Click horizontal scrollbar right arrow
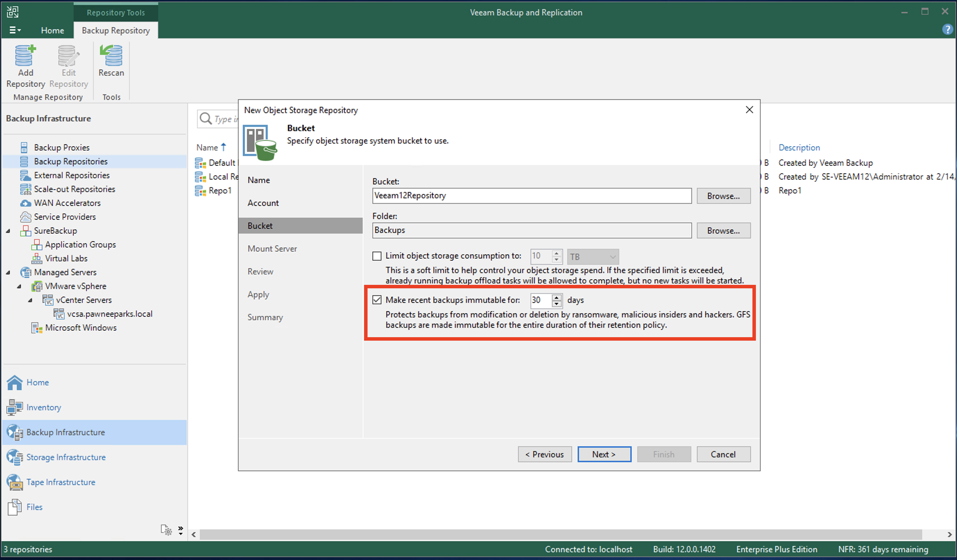 [949, 535]
